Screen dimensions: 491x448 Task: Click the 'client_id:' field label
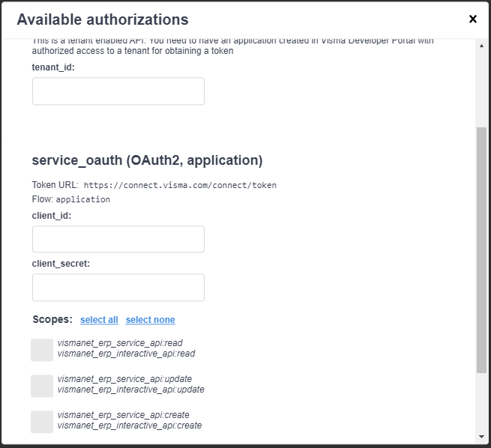tap(52, 215)
